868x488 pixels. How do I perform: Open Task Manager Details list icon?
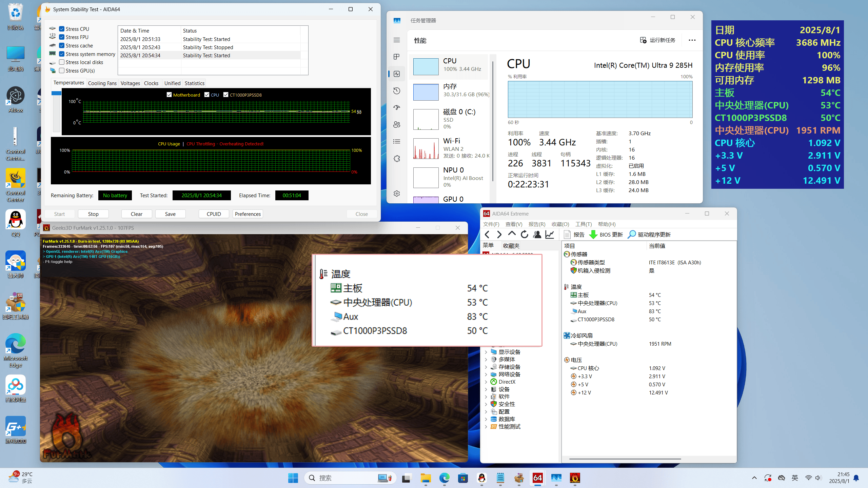tap(397, 142)
